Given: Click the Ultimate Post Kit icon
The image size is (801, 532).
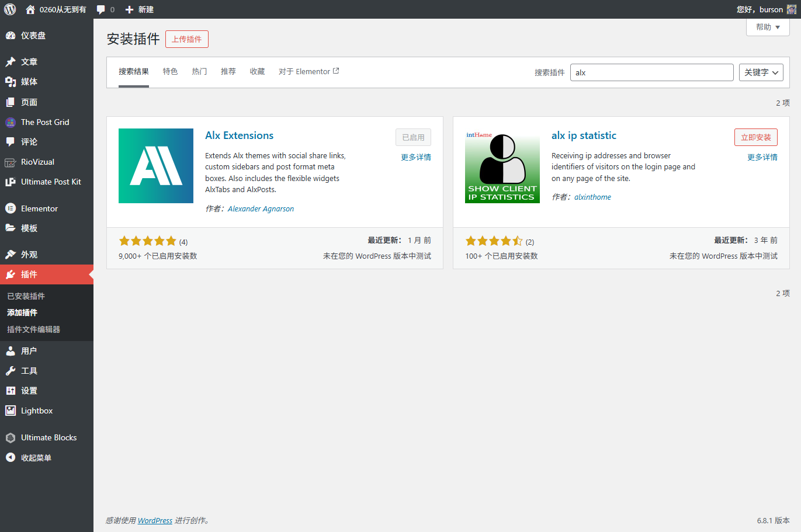Looking at the screenshot, I should 11,182.
